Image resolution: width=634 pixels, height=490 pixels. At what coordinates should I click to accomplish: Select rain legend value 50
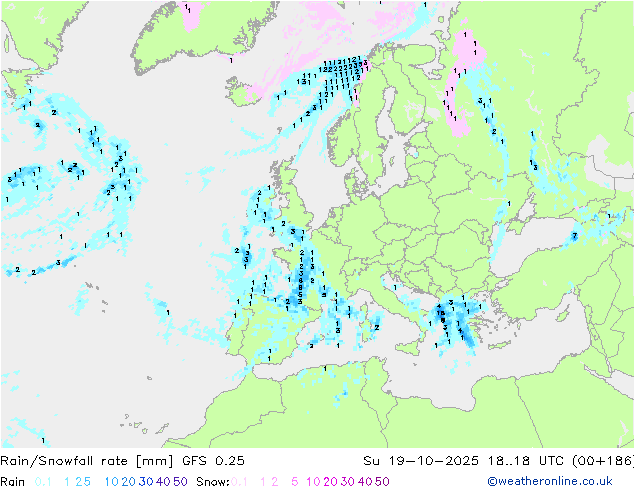[x=180, y=482]
